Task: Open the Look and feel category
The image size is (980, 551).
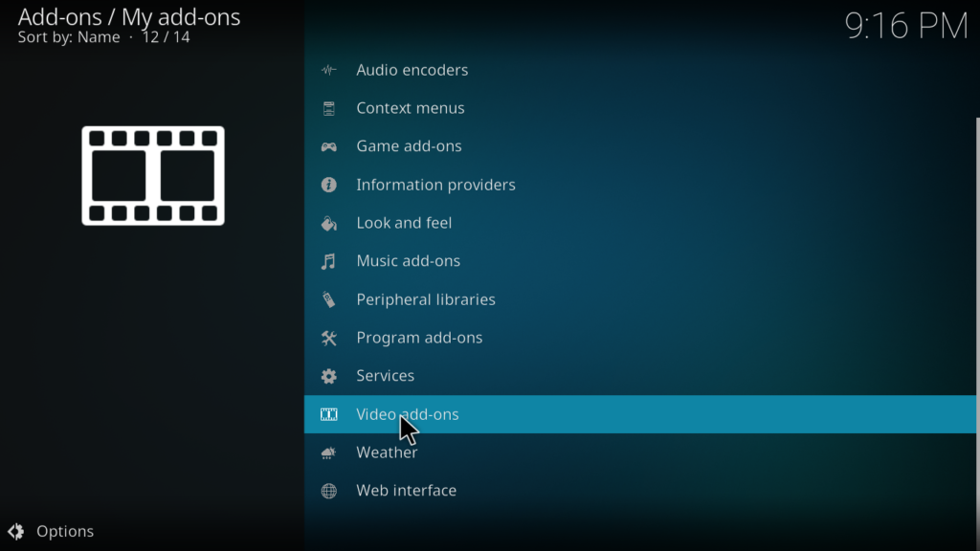Action: tap(404, 223)
